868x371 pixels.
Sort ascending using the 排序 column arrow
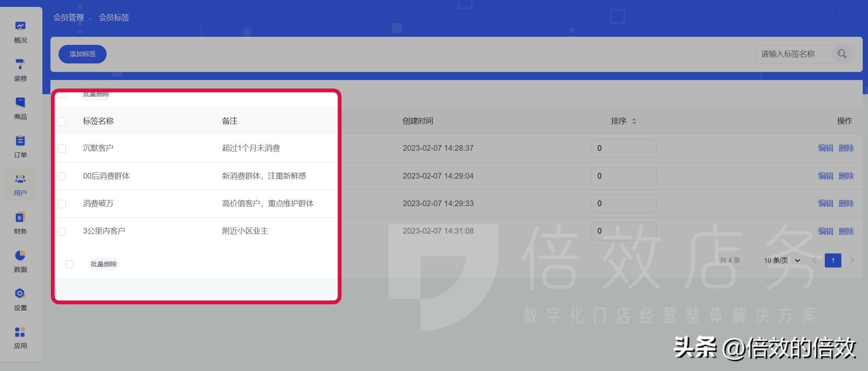[634, 118]
